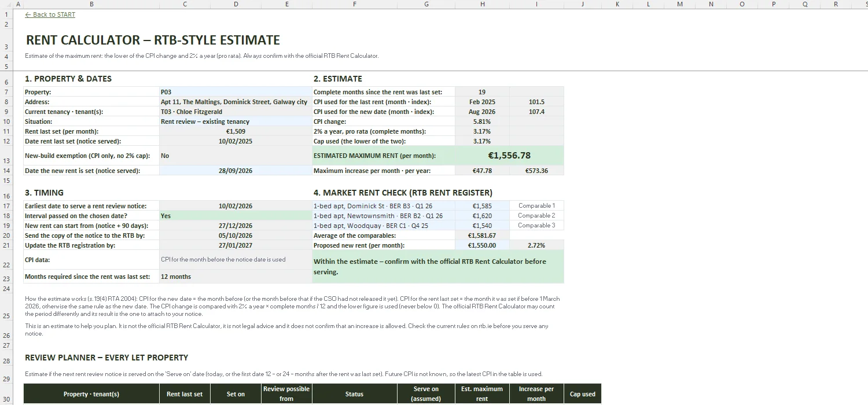
Task: Select the CPI index value 101.5
Action: click(x=536, y=102)
